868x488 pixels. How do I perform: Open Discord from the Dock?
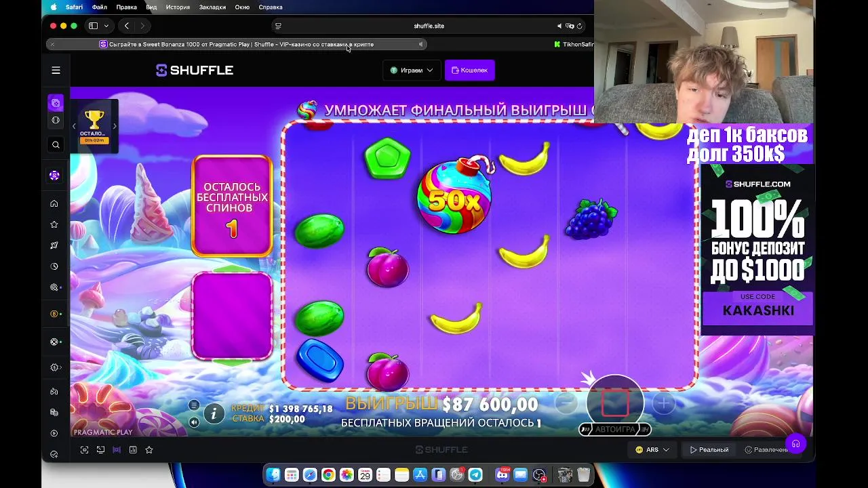tap(502, 475)
